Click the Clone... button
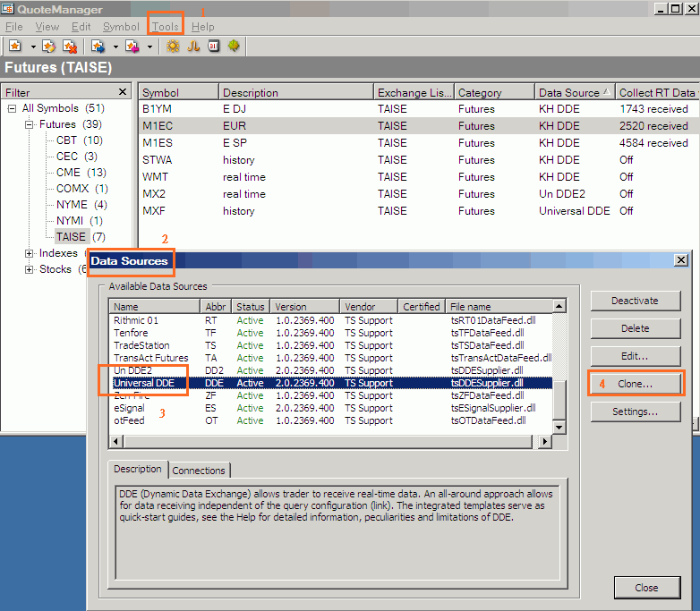This screenshot has width=700, height=611. pos(636,384)
